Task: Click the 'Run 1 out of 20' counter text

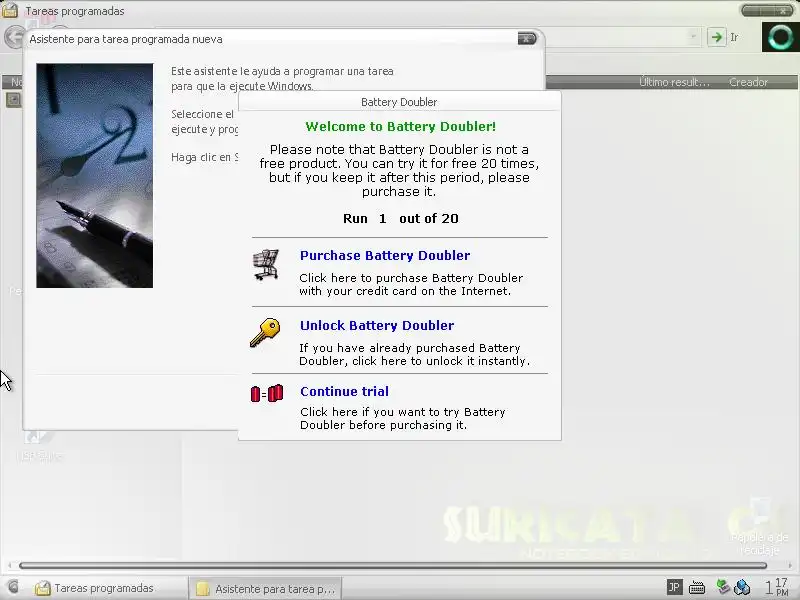Action: click(401, 219)
